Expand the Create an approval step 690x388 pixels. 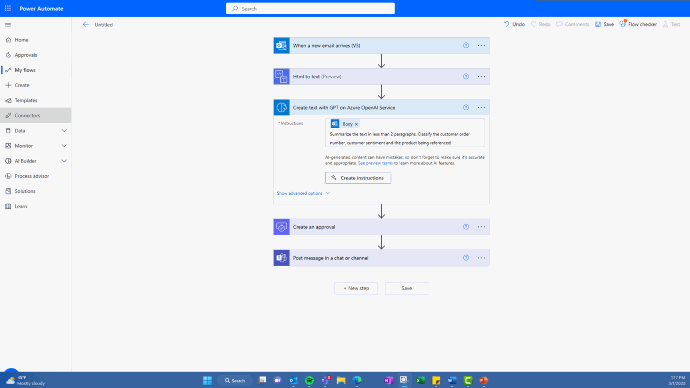tap(382, 227)
